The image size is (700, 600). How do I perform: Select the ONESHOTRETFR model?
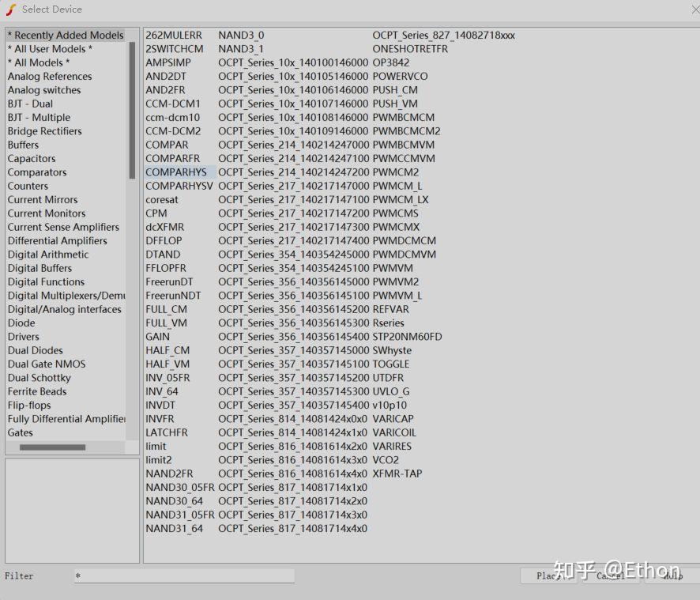[410, 49]
